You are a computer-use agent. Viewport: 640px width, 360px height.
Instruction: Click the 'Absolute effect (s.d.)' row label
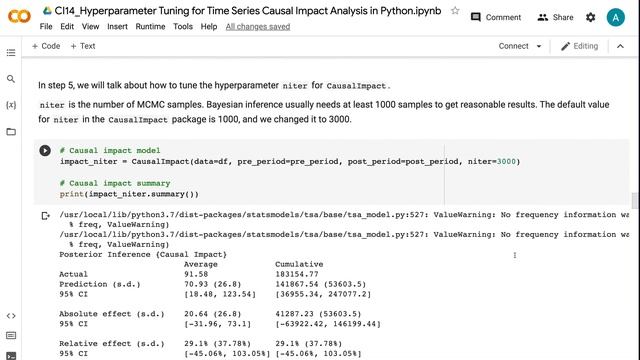click(x=112, y=314)
